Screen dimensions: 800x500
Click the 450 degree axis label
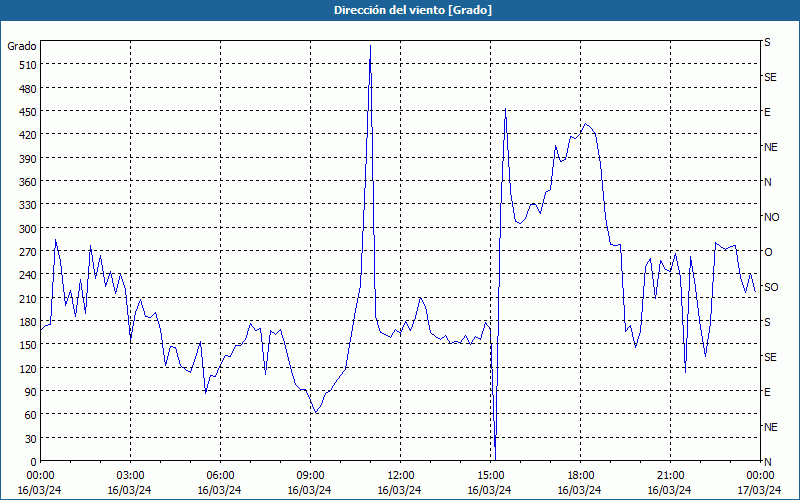[28, 112]
